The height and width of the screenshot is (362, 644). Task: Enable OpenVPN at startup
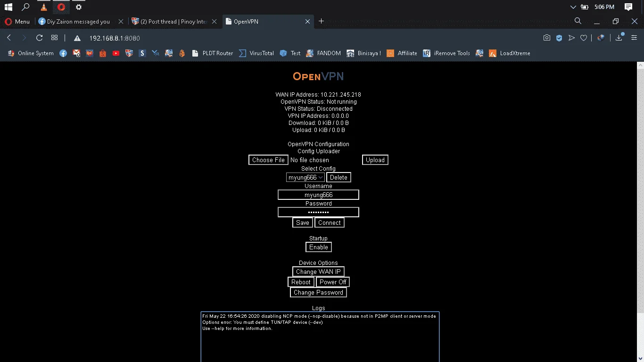click(319, 247)
